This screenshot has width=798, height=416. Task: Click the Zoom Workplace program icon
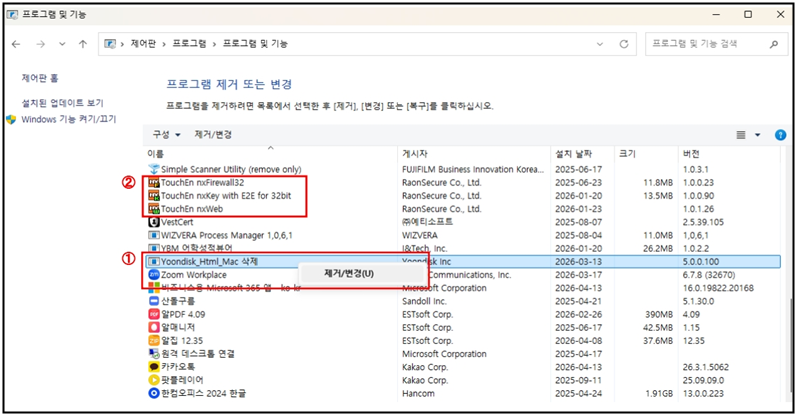pyautogui.click(x=154, y=275)
